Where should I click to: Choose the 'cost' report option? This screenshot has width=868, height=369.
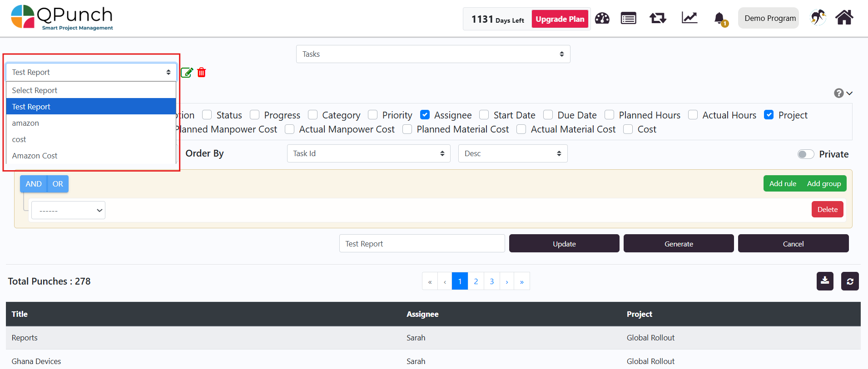pos(19,139)
